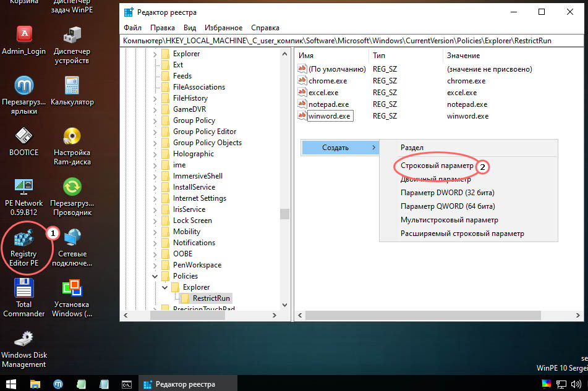Open the Вид menu

(x=190, y=28)
